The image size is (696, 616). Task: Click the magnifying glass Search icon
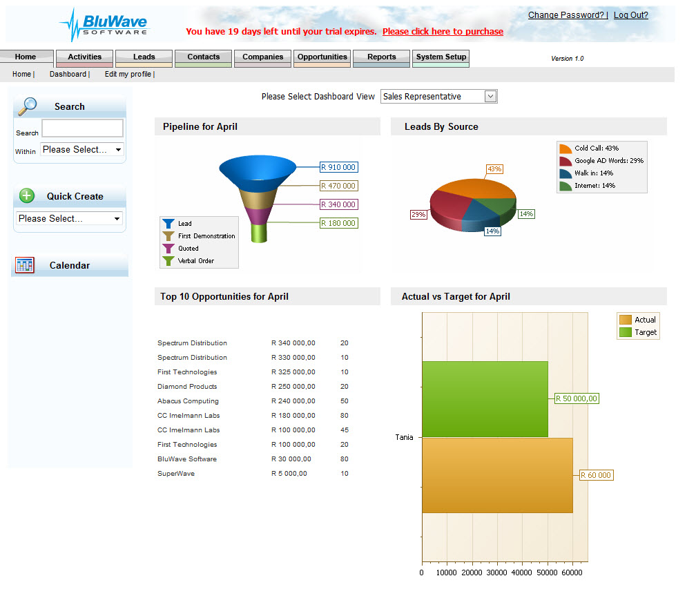(x=28, y=106)
